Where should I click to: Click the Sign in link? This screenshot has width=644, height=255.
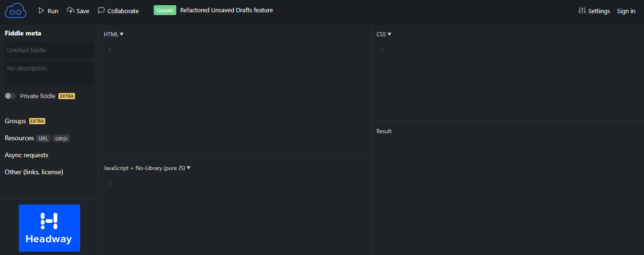click(626, 11)
